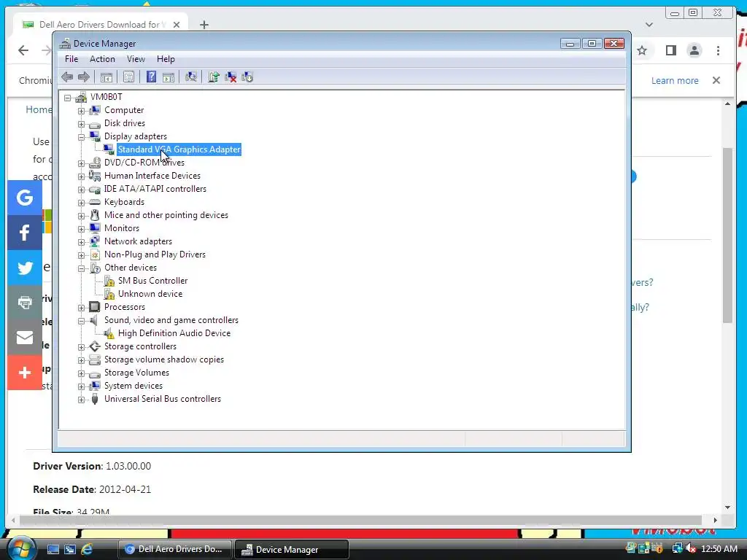Expand the Processors node

coord(82,308)
